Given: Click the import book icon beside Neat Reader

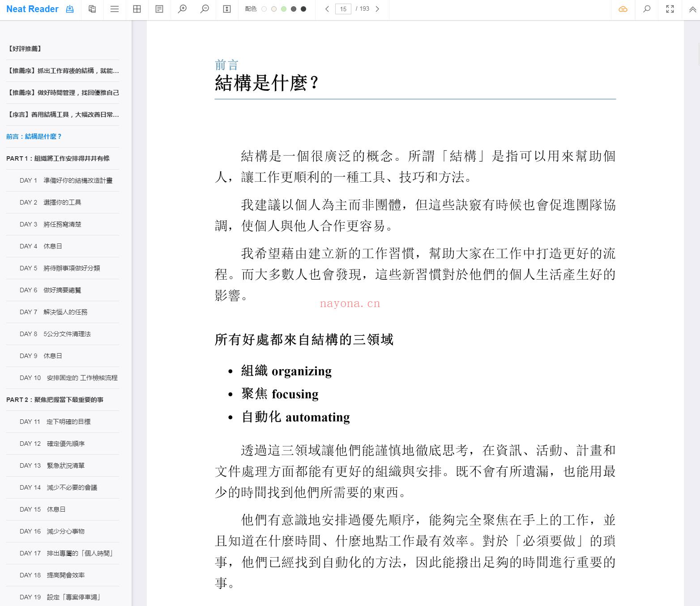Looking at the screenshot, I should coord(70,9).
